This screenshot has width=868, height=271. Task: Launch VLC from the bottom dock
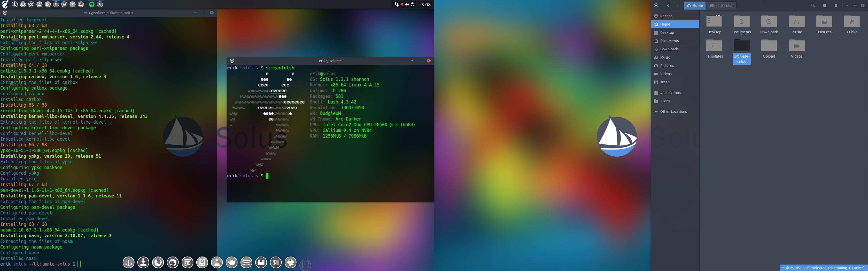click(x=217, y=262)
